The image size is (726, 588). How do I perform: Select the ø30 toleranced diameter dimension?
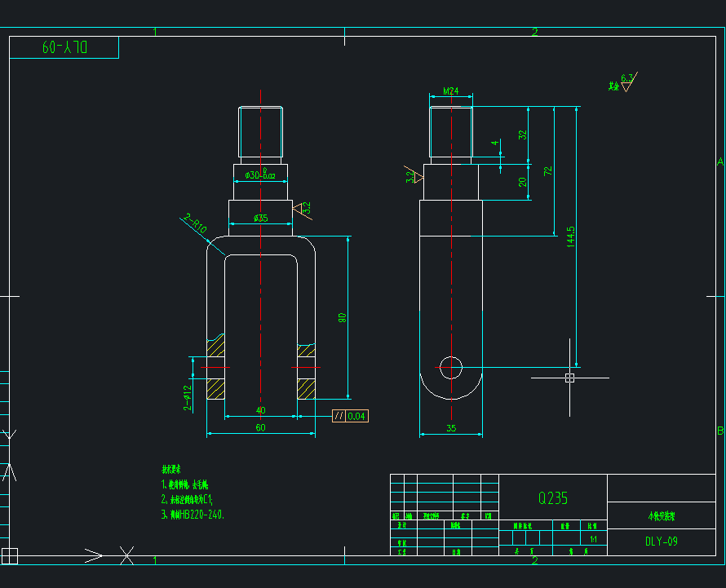coord(259,175)
